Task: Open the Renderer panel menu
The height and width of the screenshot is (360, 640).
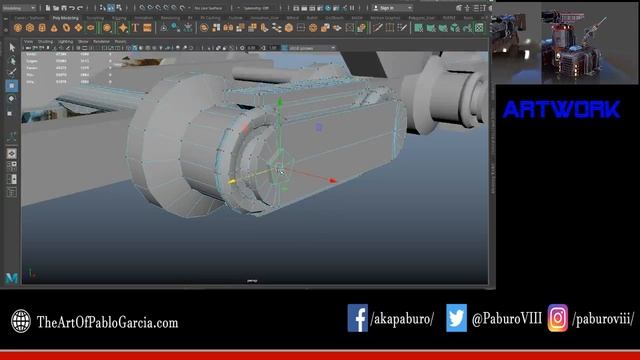Action: coord(101,42)
